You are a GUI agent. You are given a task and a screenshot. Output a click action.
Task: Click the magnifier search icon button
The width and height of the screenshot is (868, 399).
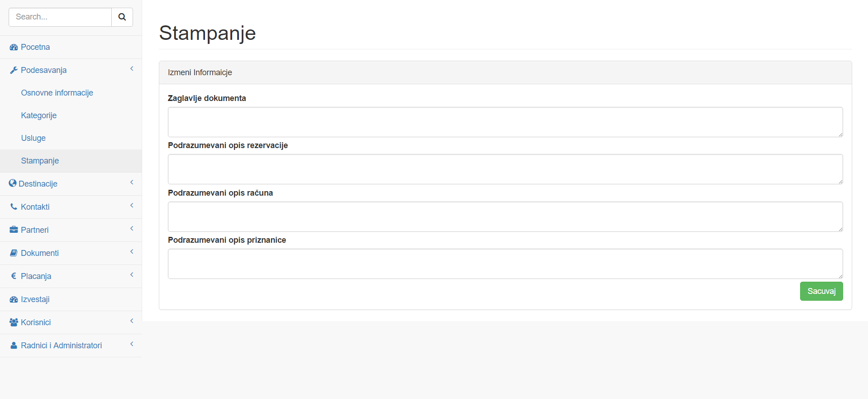pyautogui.click(x=122, y=17)
